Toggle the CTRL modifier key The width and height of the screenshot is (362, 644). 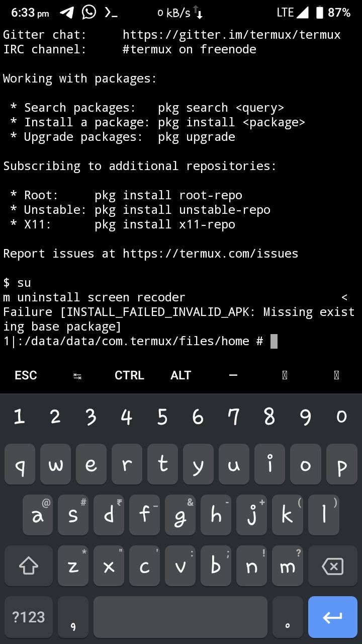[129, 375]
